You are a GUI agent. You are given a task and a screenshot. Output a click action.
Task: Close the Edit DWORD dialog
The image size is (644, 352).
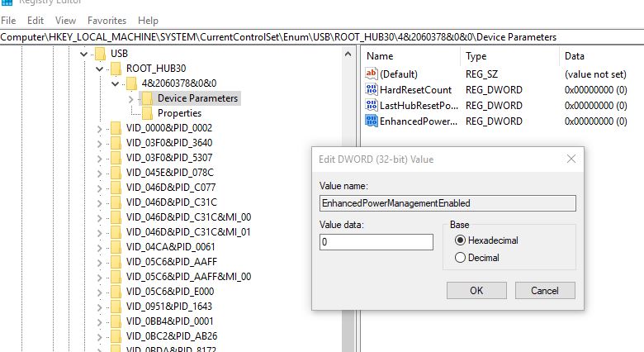[571, 159]
